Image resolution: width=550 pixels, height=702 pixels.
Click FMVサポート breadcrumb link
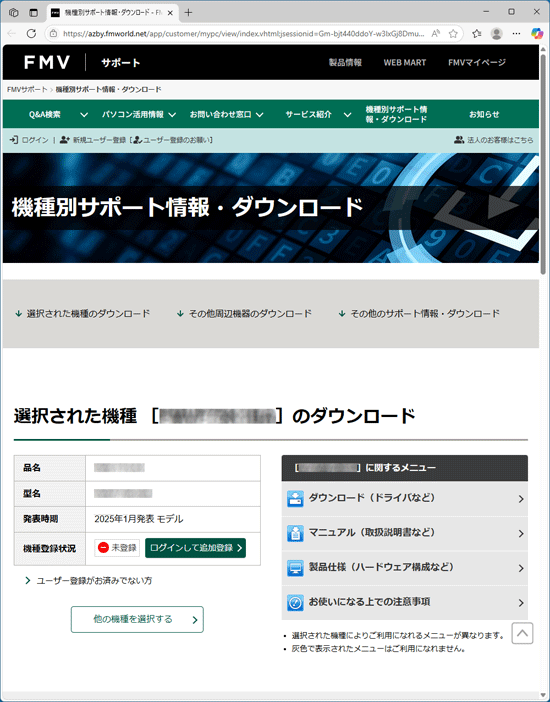coord(27,90)
